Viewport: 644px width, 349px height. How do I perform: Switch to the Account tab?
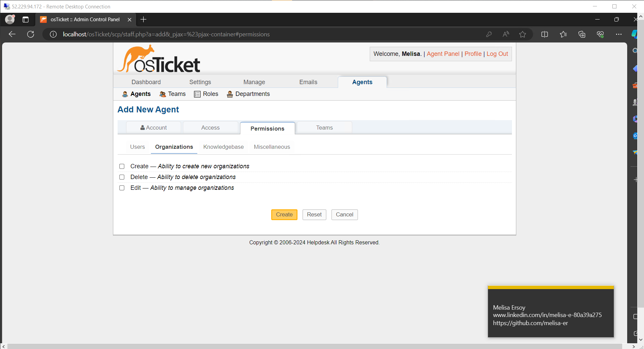(x=154, y=128)
